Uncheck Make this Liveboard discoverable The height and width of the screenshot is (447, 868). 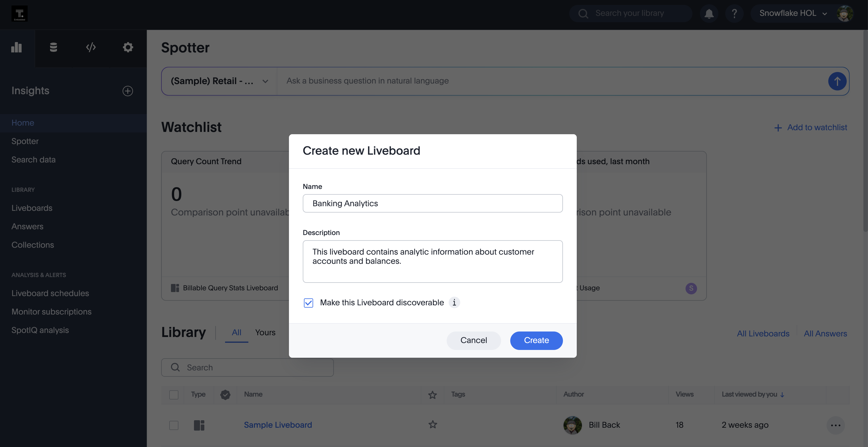click(x=308, y=303)
